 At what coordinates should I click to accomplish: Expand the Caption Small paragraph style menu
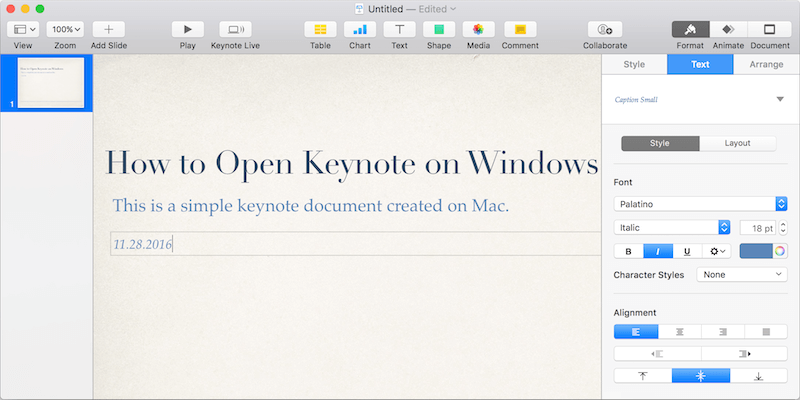[x=779, y=99]
